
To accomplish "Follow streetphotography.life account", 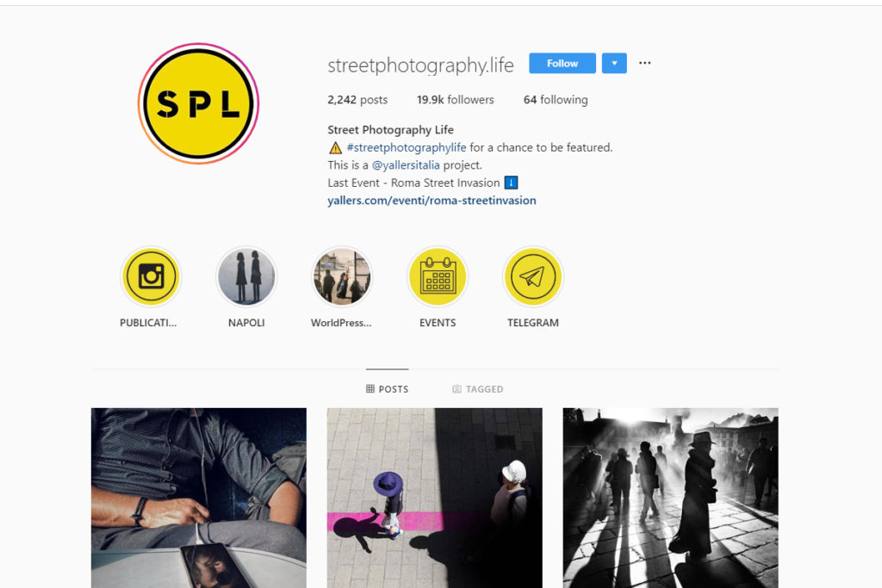I will tap(562, 63).
